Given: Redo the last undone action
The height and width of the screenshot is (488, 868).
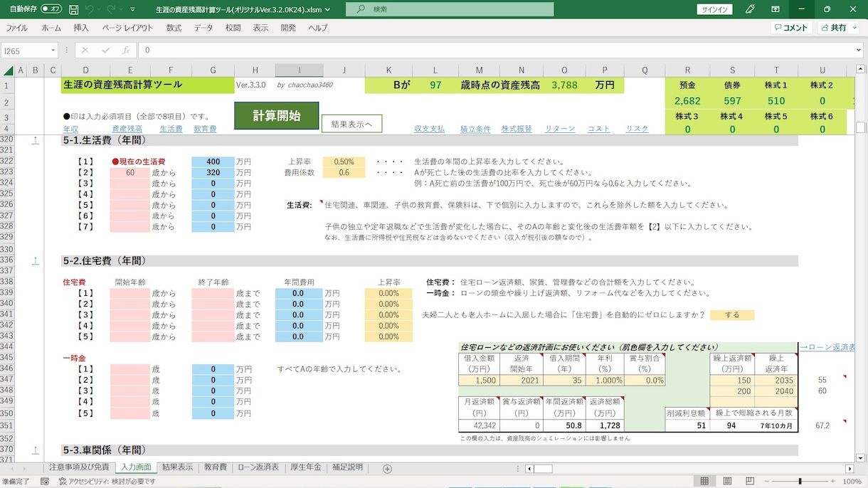Looking at the screenshot, I should 111,9.
